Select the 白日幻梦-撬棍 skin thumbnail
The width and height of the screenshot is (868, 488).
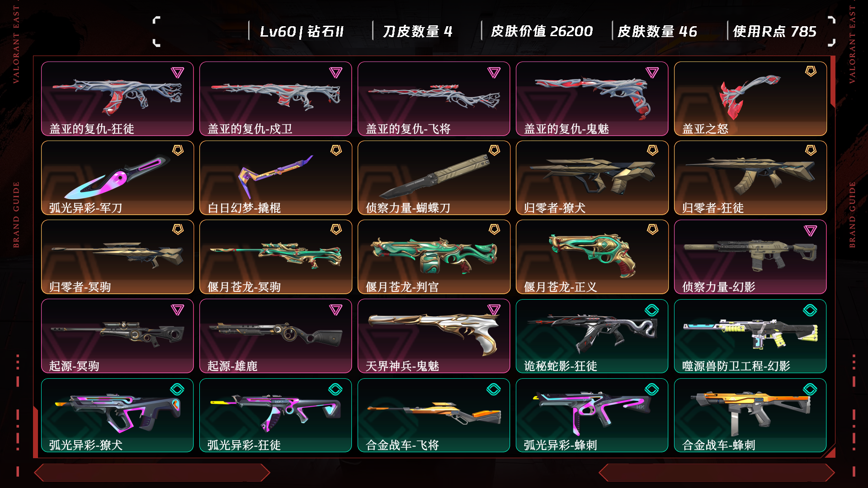pos(276,178)
